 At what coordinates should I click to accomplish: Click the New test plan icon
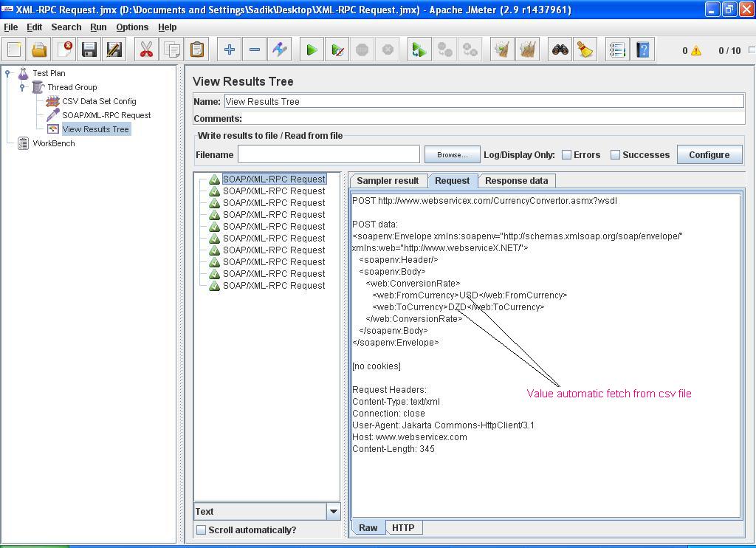[15, 49]
